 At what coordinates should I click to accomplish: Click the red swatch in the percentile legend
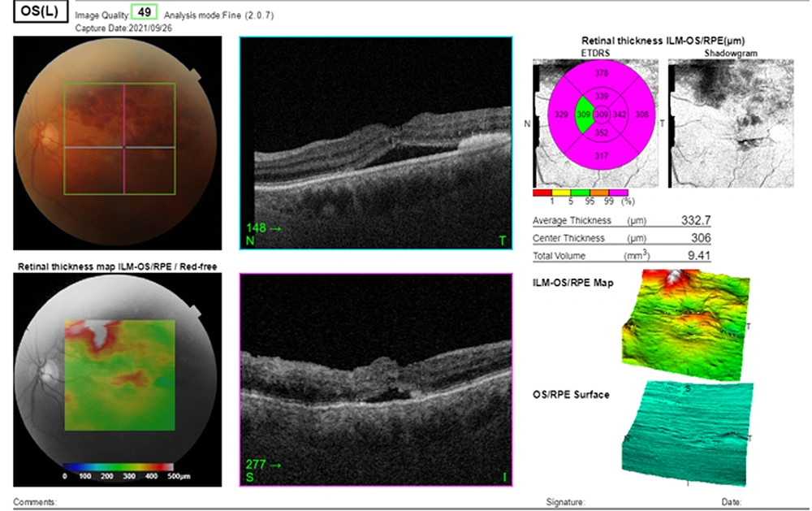[x=542, y=193]
